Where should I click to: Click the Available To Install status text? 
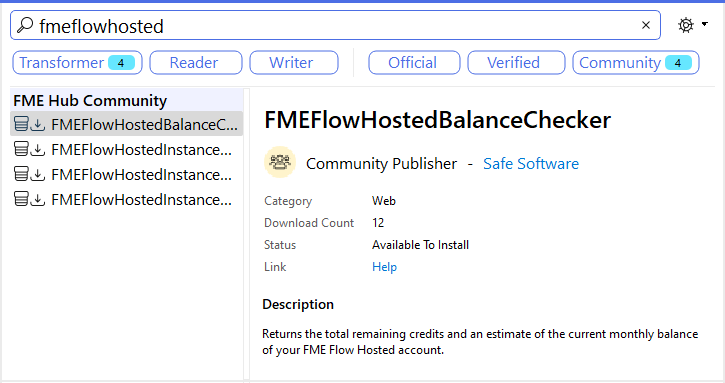click(420, 245)
